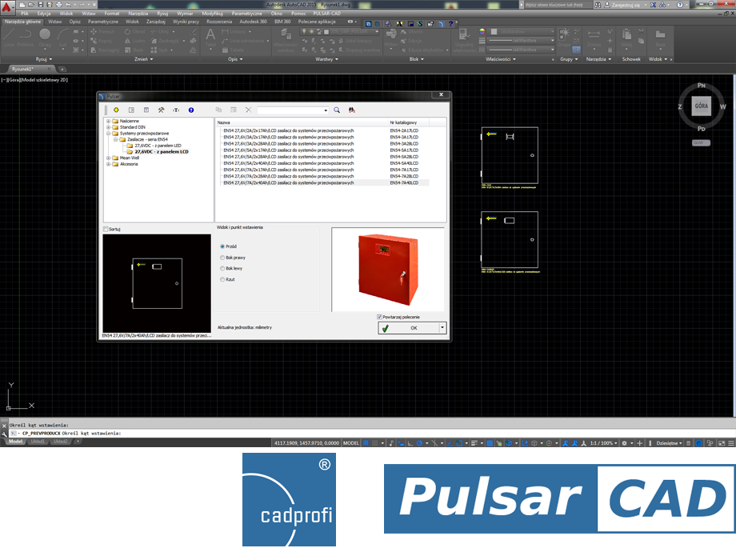Select the row with catalog number EN54-7A28LCD
Viewport: 736px width, 560px height.
pos(324,176)
